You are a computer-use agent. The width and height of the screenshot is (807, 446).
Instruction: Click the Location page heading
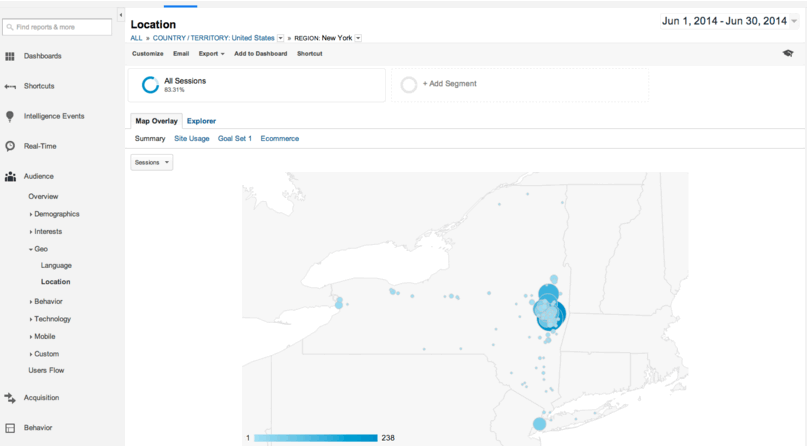153,24
